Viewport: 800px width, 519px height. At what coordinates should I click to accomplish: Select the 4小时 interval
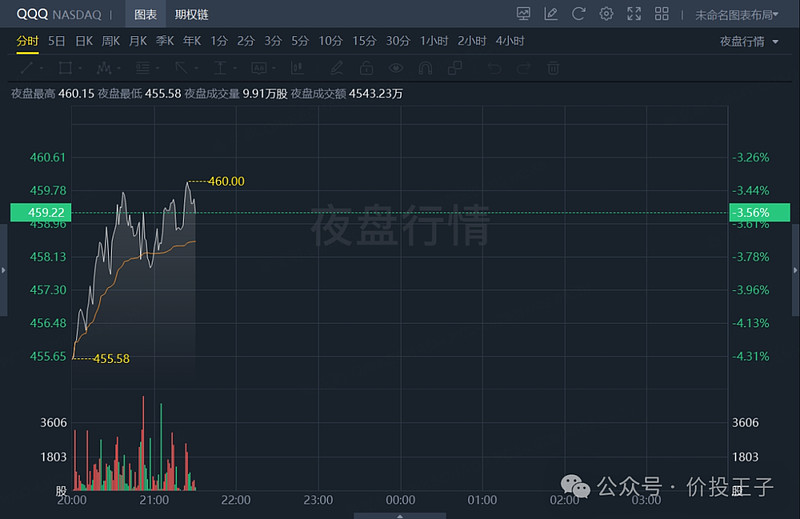click(510, 41)
